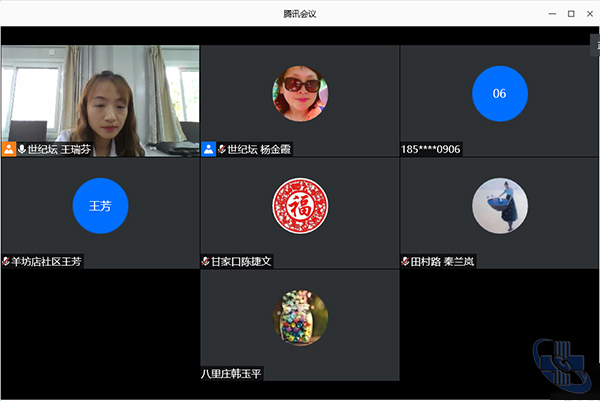The height and width of the screenshot is (401, 600).
Task: Click the name label 羊坊店社区王芳
Action: (x=46, y=261)
